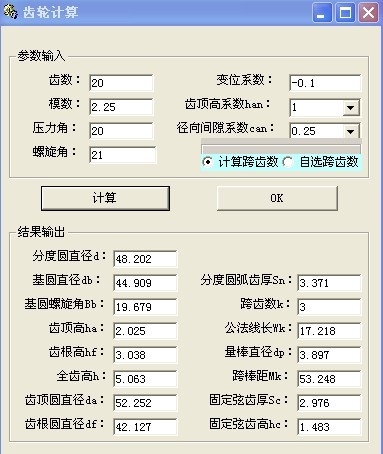Click the 参数输入 group label

coord(41,56)
